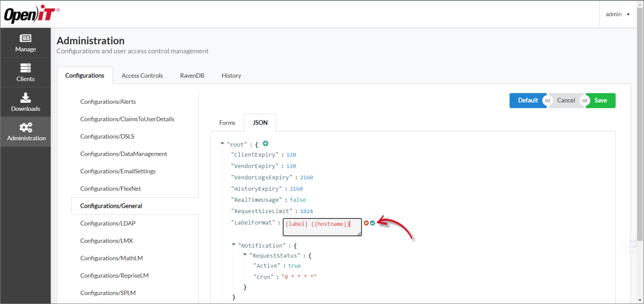Restore defaults with the Default button

pyautogui.click(x=528, y=100)
